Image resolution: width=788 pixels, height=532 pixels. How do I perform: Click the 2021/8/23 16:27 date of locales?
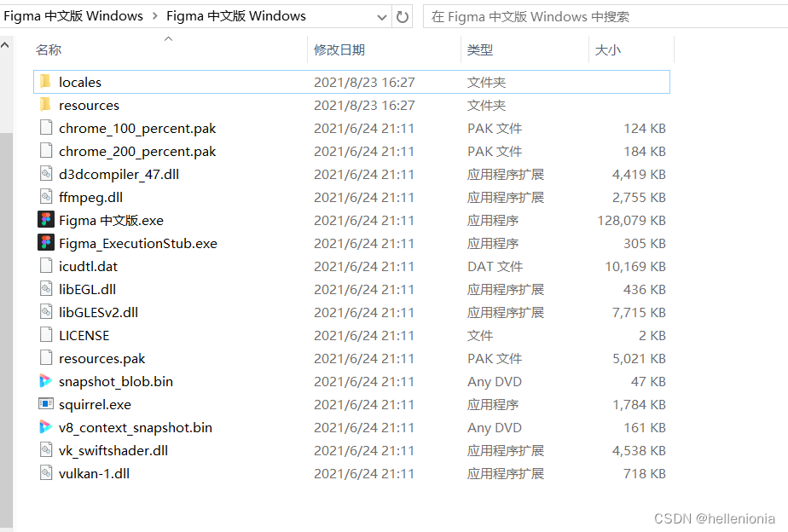coord(364,82)
